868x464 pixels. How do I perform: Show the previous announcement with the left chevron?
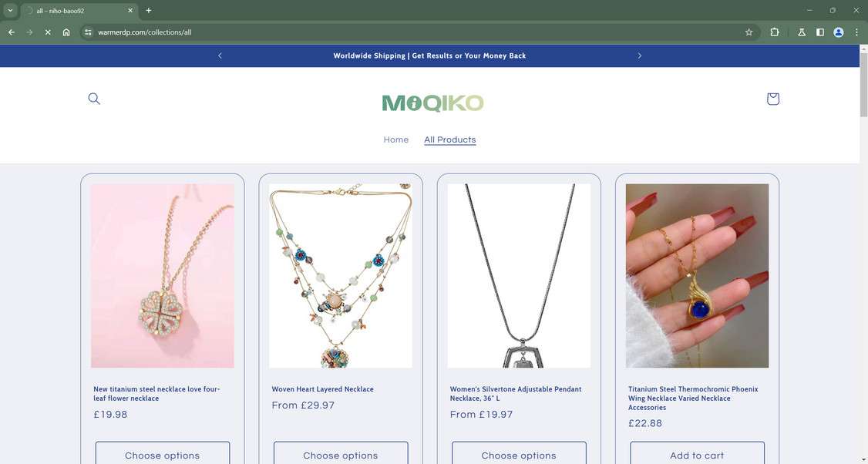coord(220,55)
